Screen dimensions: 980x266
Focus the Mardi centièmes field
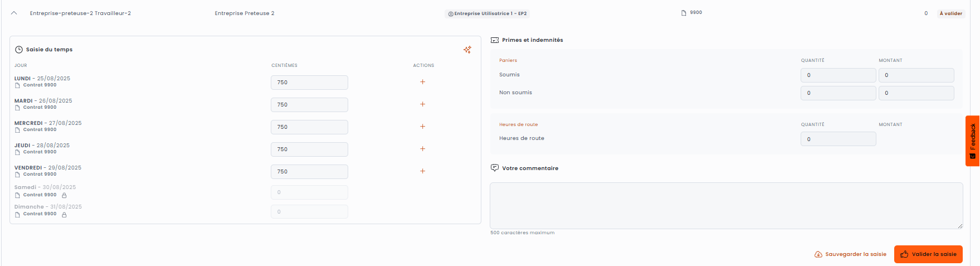[309, 105]
